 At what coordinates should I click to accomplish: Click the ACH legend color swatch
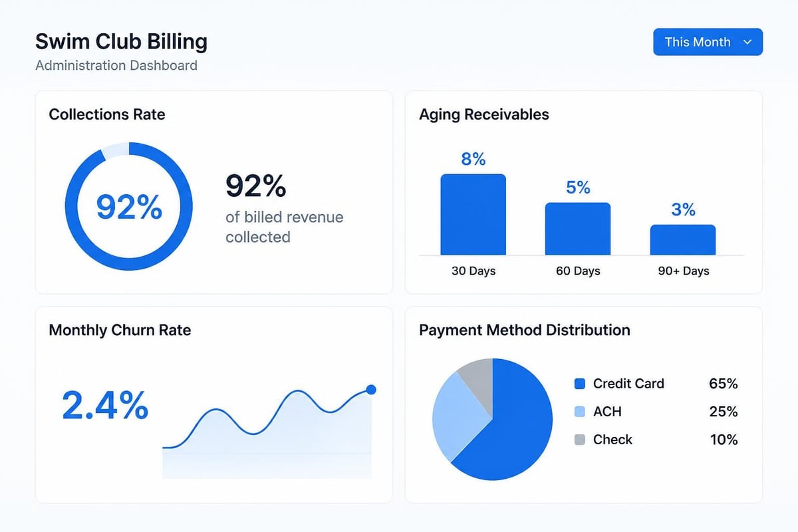(x=579, y=412)
